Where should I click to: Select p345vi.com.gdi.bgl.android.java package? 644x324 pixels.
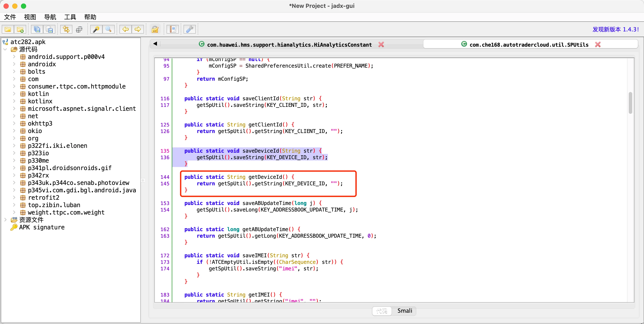82,190
